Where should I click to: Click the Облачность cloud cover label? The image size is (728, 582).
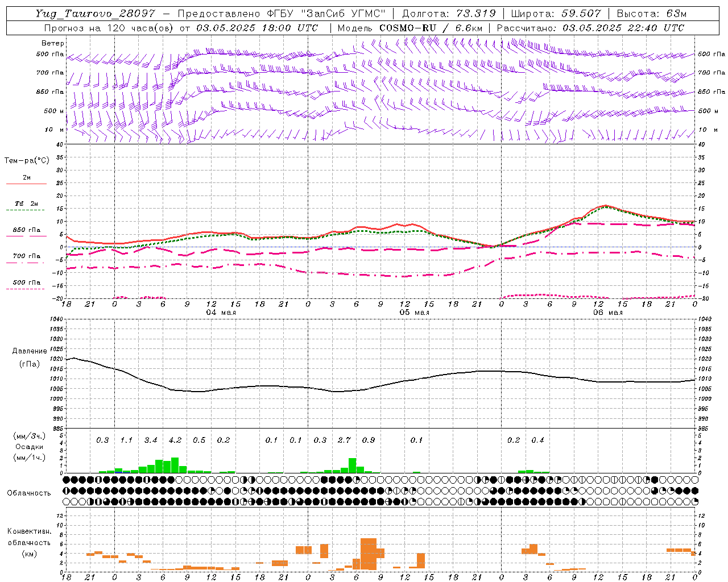[x=29, y=493]
